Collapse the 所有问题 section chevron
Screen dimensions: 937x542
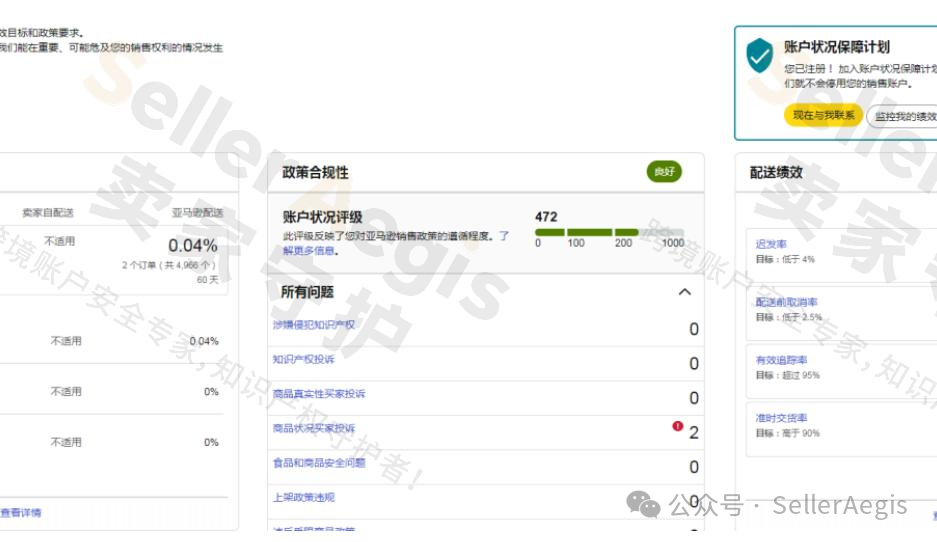coord(685,292)
